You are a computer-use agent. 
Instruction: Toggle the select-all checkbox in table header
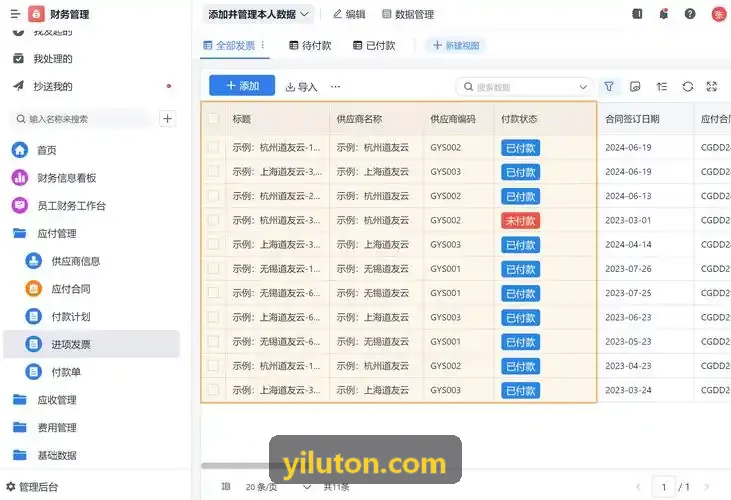click(x=213, y=119)
